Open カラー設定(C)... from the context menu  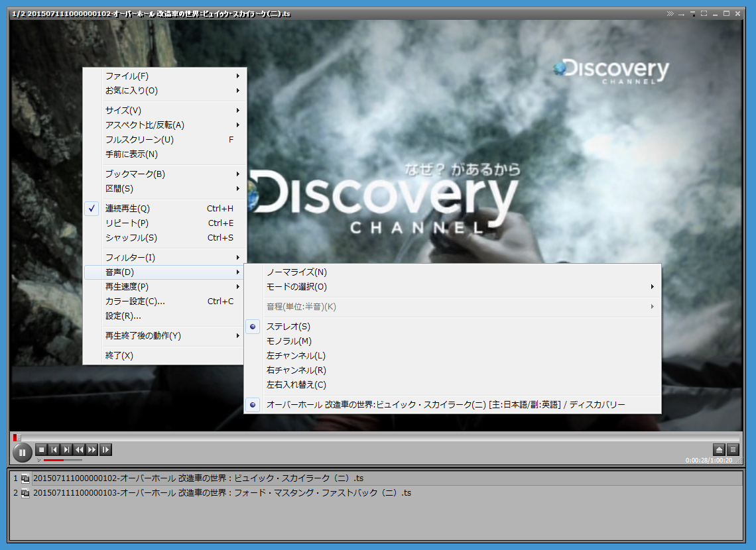pyautogui.click(x=135, y=302)
